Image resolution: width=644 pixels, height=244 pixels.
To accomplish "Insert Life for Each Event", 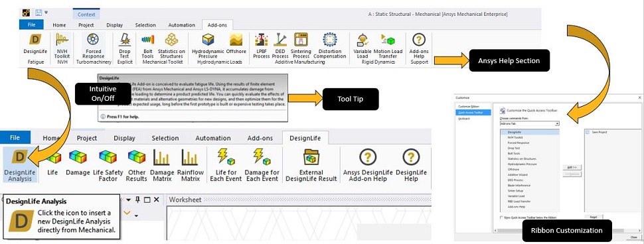I will (226, 165).
